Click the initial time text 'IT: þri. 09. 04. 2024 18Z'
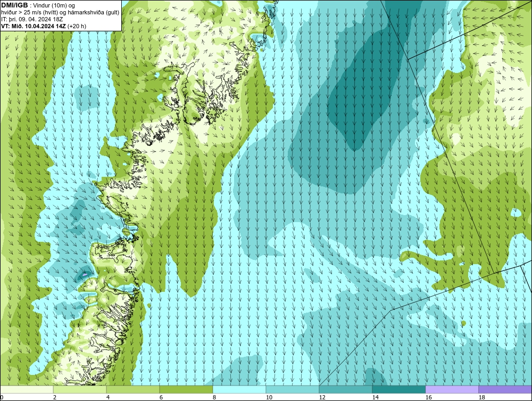The width and height of the screenshot is (532, 401). (x=32, y=19)
